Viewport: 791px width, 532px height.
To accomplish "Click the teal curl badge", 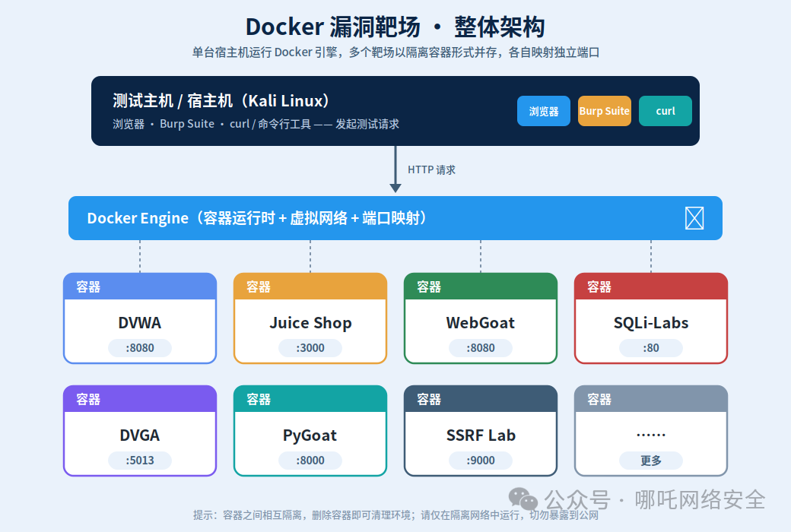I will click(x=665, y=111).
